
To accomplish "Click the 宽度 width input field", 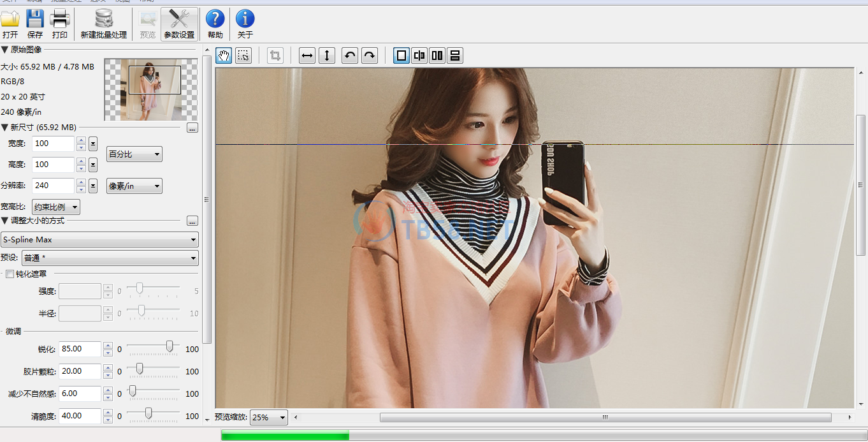I will (53, 144).
